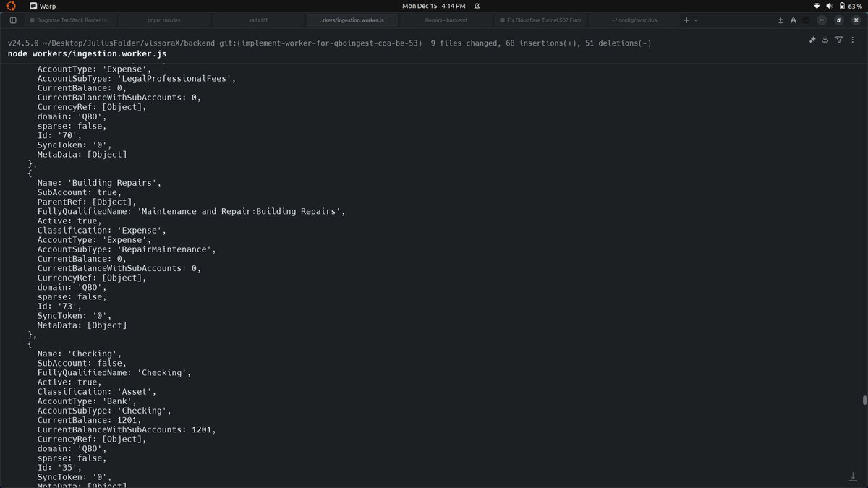Open the Mon Dec 15 clock calendar
This screenshot has height=488, width=868.
tap(434, 5)
